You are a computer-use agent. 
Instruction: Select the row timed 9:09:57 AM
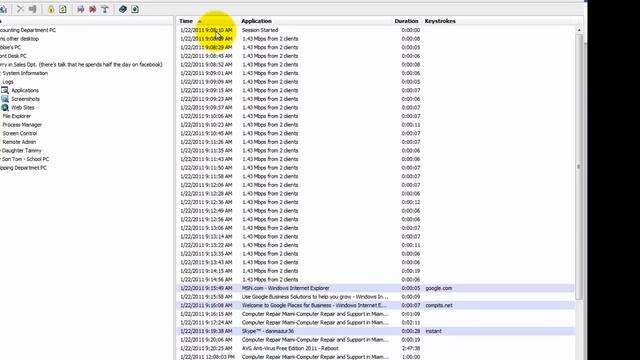point(376,107)
